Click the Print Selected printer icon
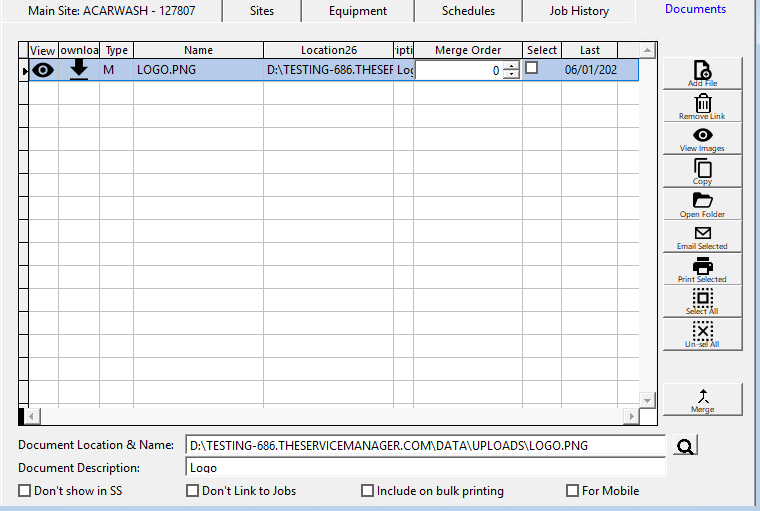 702,269
